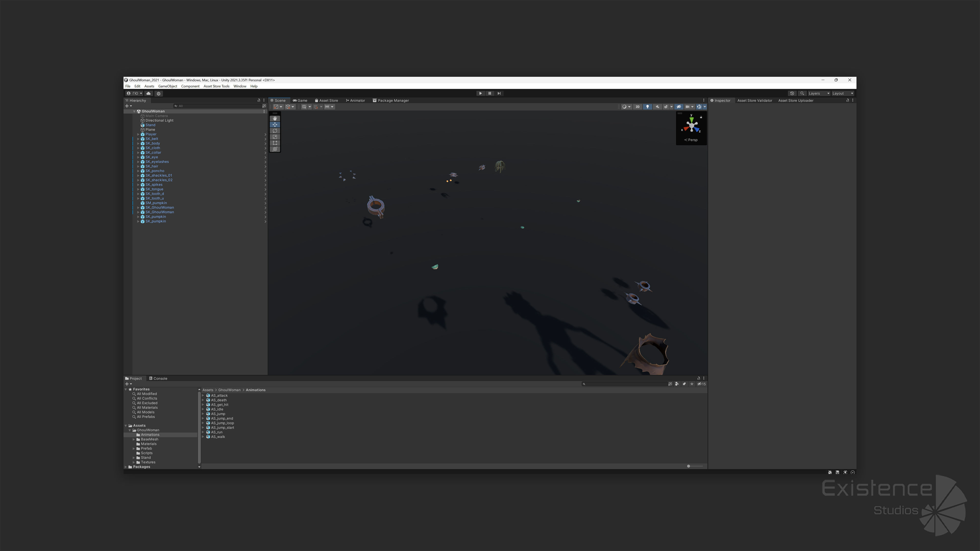The image size is (980, 551).
Task: Select the Hand view tool
Action: click(x=275, y=119)
